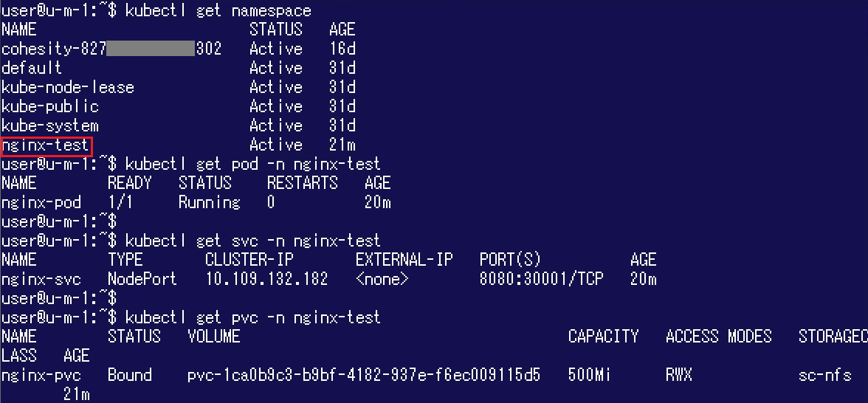868x403 pixels.
Task: Click the cluster IP 10.109.132.182
Action: click(x=267, y=278)
